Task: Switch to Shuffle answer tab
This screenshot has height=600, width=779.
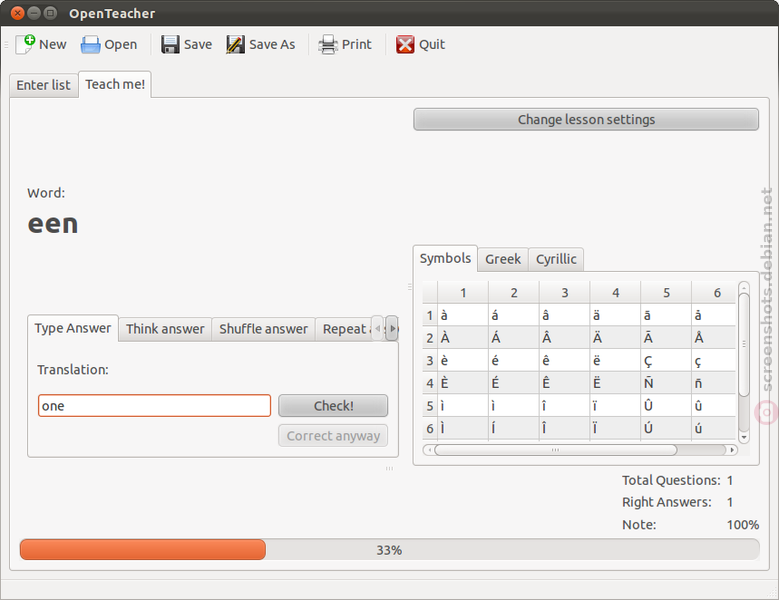Action: 264,329
